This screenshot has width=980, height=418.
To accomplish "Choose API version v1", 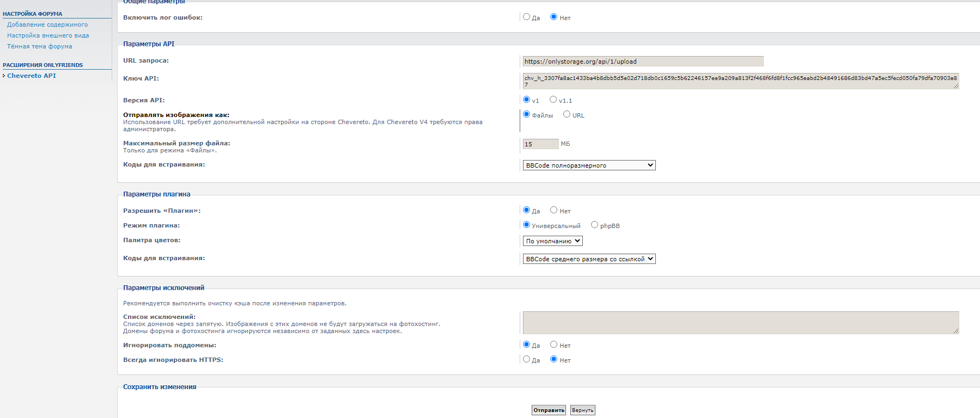I will [526, 100].
